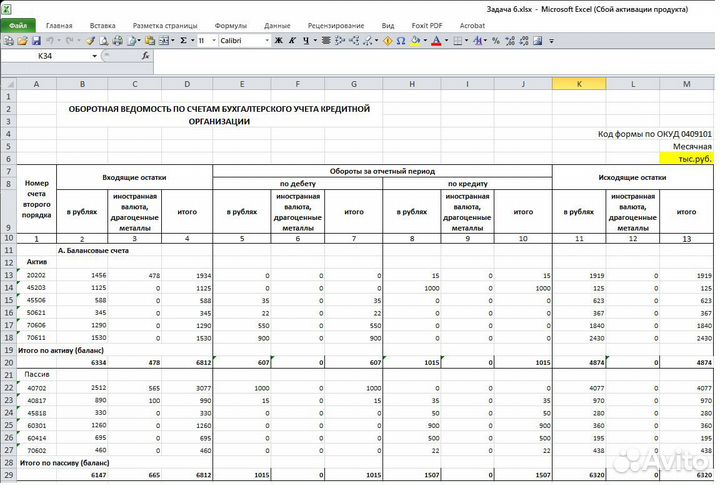Toggle Italic (К) formatting
This screenshot has height=486, width=720.
(x=293, y=41)
